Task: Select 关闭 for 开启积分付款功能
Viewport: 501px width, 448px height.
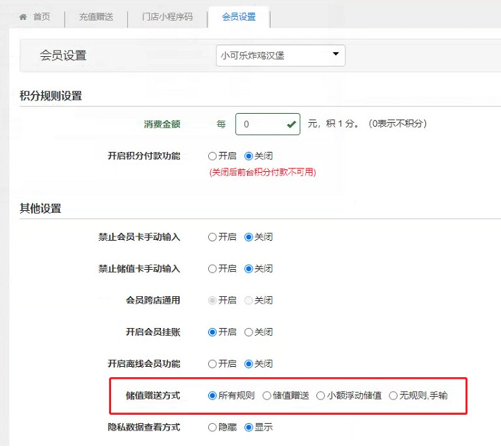Action: point(249,156)
